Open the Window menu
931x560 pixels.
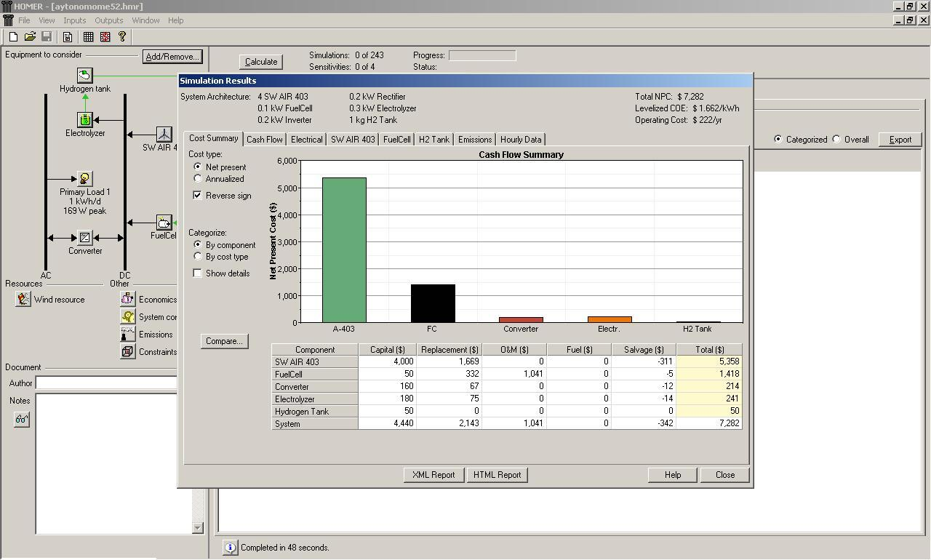point(145,20)
